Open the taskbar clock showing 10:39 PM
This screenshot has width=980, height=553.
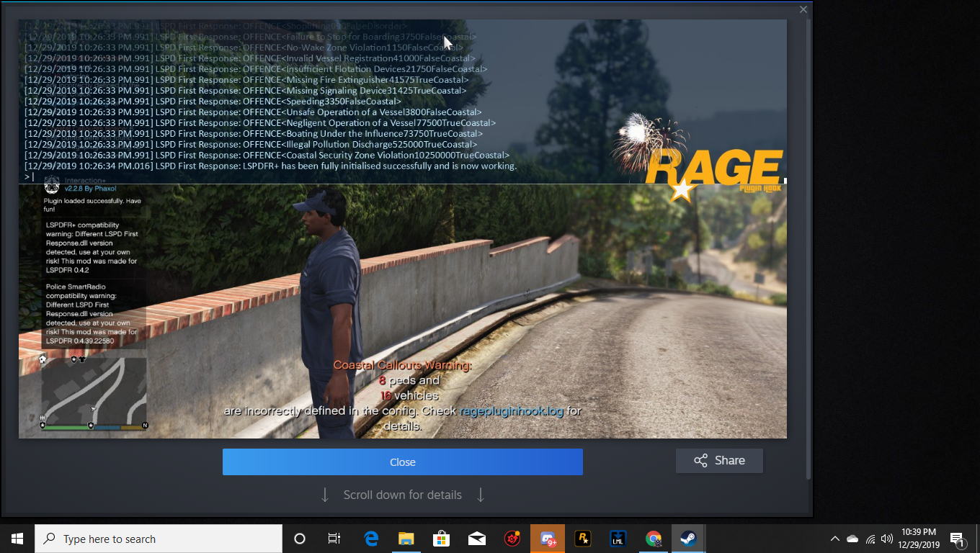click(x=919, y=539)
